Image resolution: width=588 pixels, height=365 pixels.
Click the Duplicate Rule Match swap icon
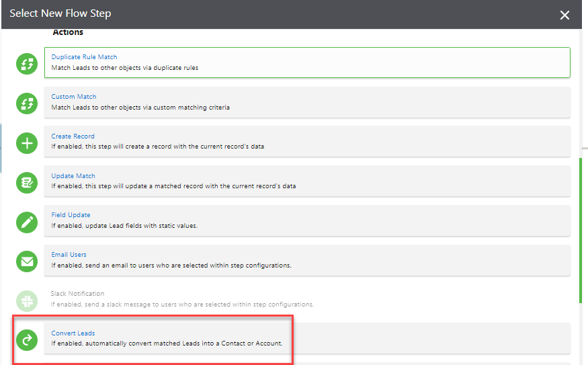pyautogui.click(x=27, y=64)
